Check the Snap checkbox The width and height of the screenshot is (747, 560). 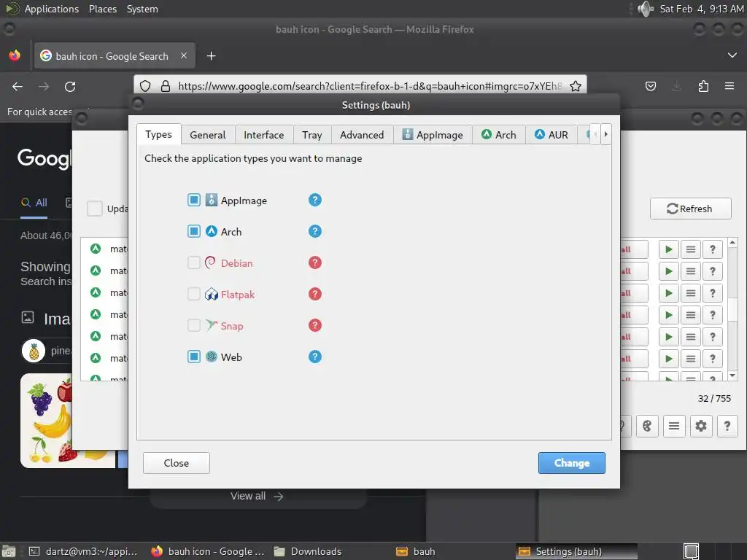pos(194,325)
